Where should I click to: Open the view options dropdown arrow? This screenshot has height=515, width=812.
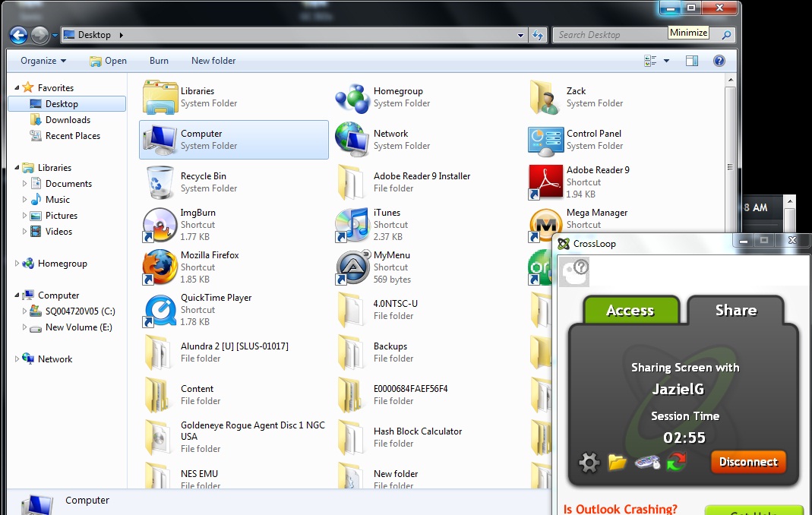pyautogui.click(x=666, y=61)
